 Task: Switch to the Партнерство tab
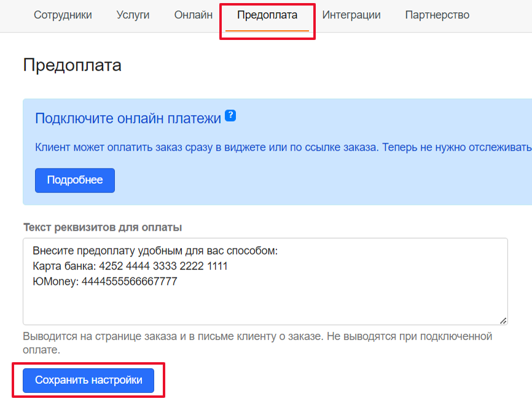(437, 15)
